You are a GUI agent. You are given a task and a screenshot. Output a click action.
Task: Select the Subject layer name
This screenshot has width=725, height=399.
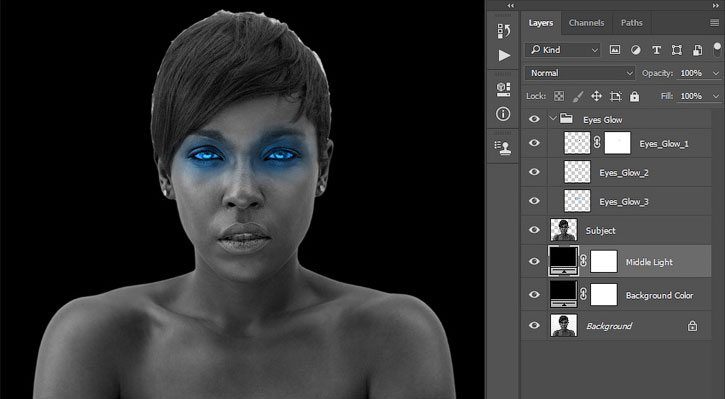[600, 230]
